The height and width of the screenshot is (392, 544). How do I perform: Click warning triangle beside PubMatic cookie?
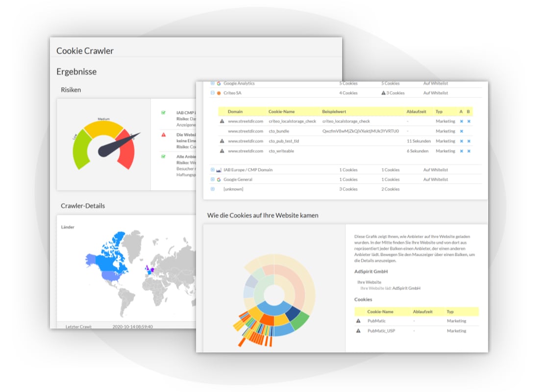click(358, 321)
